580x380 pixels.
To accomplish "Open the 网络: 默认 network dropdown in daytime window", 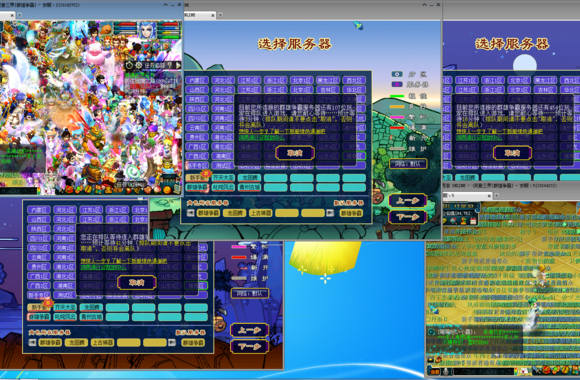I will pyautogui.click(x=408, y=164).
